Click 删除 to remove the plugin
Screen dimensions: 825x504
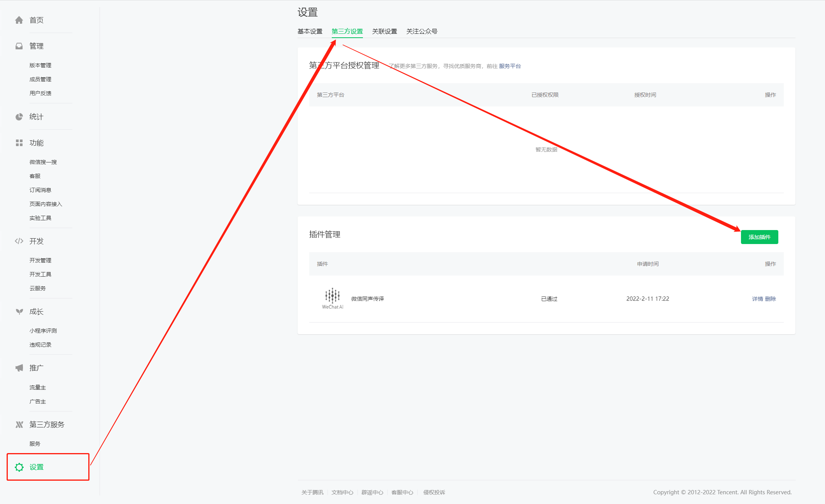(770, 299)
